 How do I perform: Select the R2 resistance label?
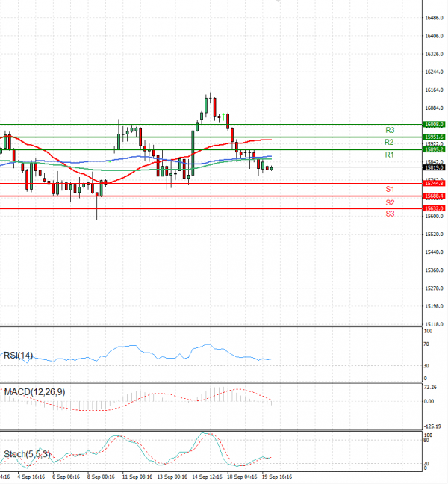389,142
